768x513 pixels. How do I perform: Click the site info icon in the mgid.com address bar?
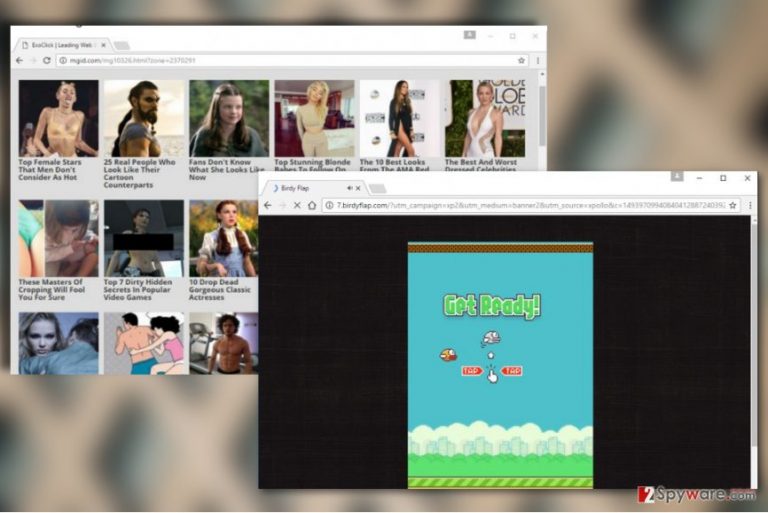click(x=63, y=60)
